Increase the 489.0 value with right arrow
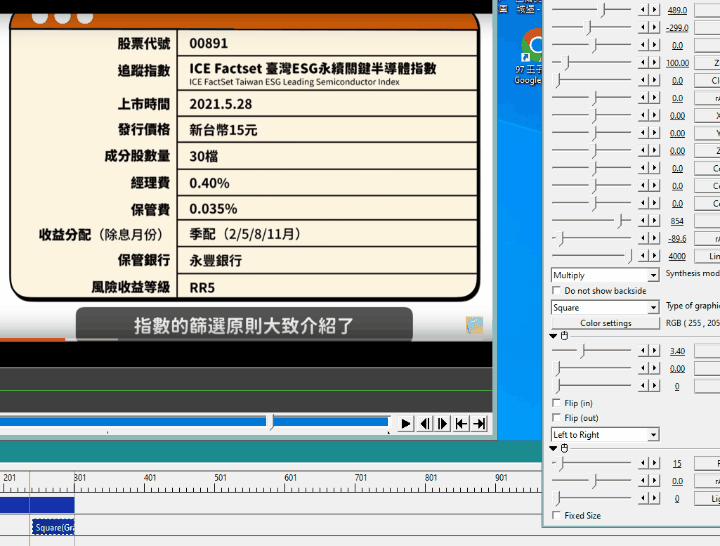This screenshot has width=720, height=546. pyautogui.click(x=655, y=10)
